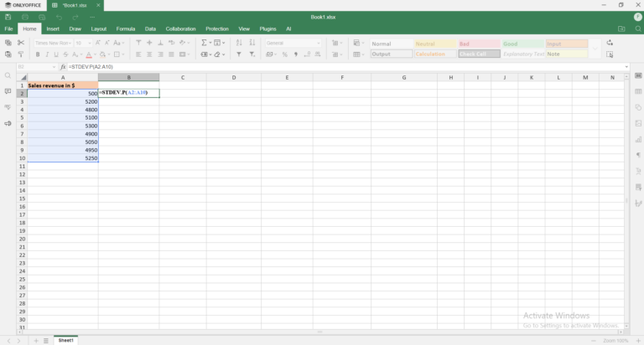This screenshot has width=644, height=345.
Task: Open the Summation function dropdown
Action: pos(210,43)
